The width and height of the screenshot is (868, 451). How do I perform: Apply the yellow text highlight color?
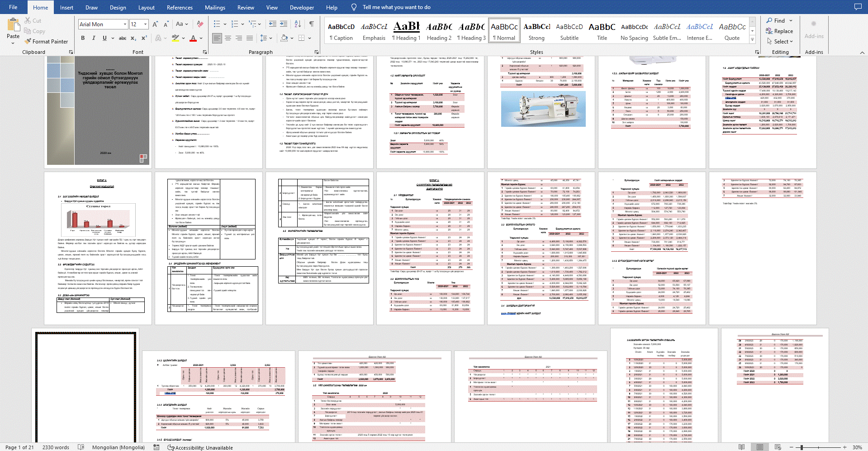[175, 38]
